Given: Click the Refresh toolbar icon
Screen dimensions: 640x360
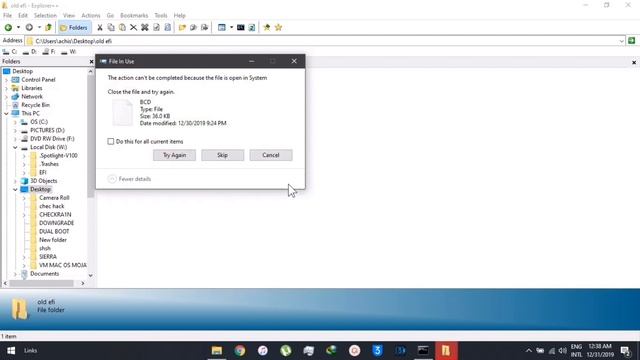Looking at the screenshot, I should click(252, 27).
